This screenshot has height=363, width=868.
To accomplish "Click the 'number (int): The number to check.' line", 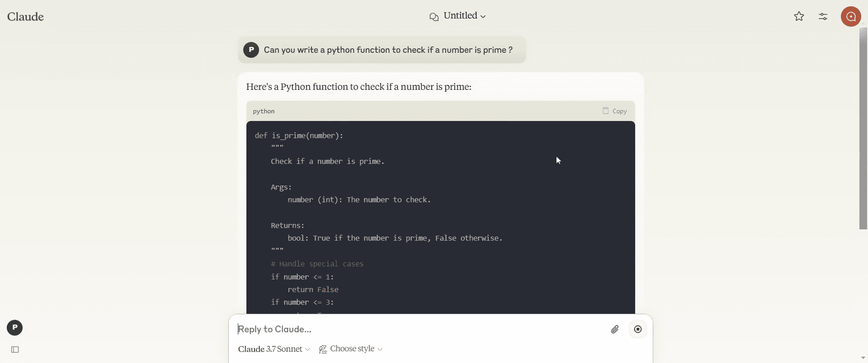I will [359, 200].
